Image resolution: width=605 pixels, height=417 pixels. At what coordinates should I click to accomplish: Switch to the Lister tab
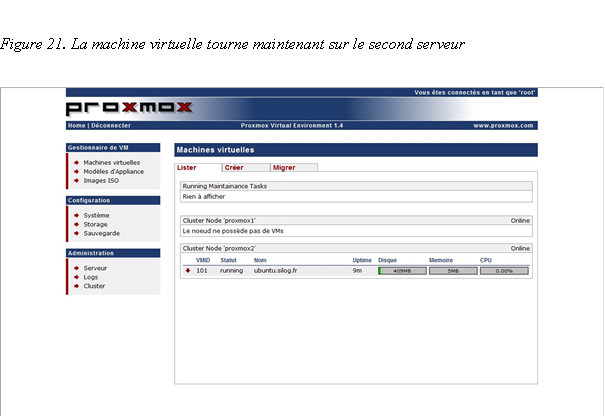199,167
